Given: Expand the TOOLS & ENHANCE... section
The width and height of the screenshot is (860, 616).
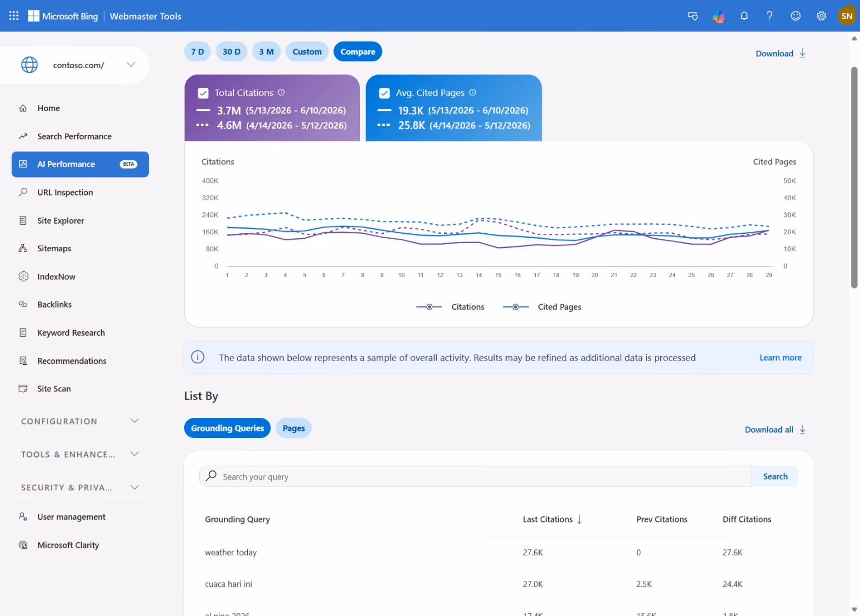Looking at the screenshot, I should 80,454.
